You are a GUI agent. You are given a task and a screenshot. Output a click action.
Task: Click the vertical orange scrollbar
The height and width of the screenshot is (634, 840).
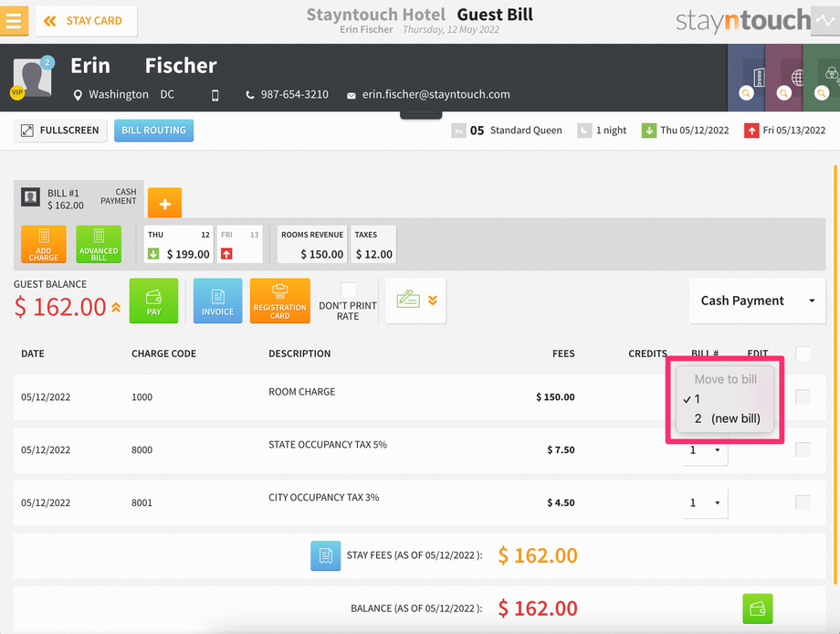coord(835,375)
